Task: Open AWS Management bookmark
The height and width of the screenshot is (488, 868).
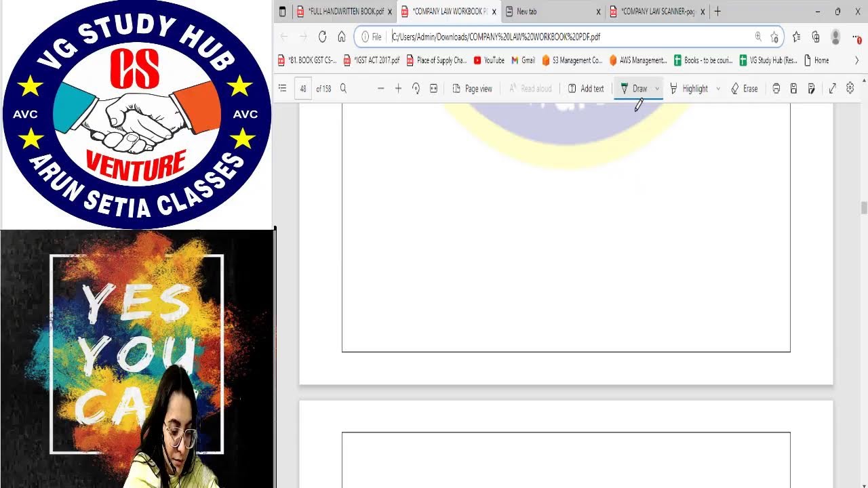Action: (638, 60)
